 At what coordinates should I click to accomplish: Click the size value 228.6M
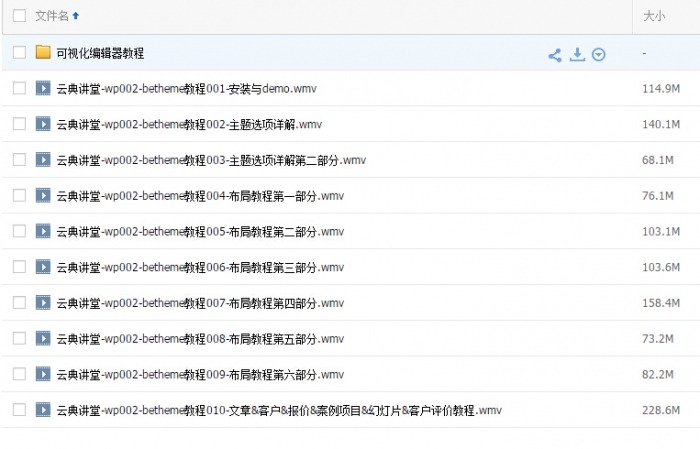(x=661, y=410)
